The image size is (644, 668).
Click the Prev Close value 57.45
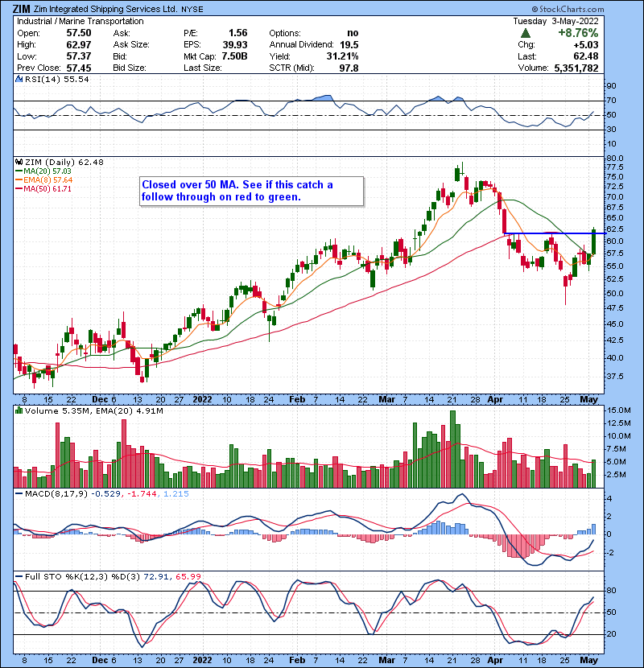(x=78, y=68)
